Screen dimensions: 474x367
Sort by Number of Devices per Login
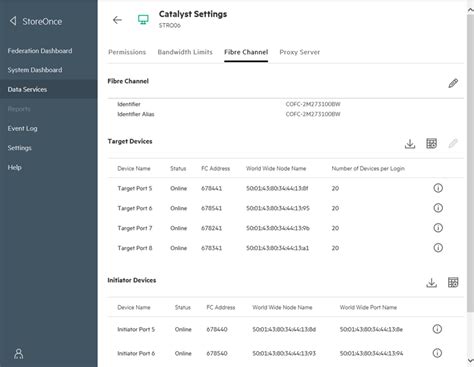point(368,168)
